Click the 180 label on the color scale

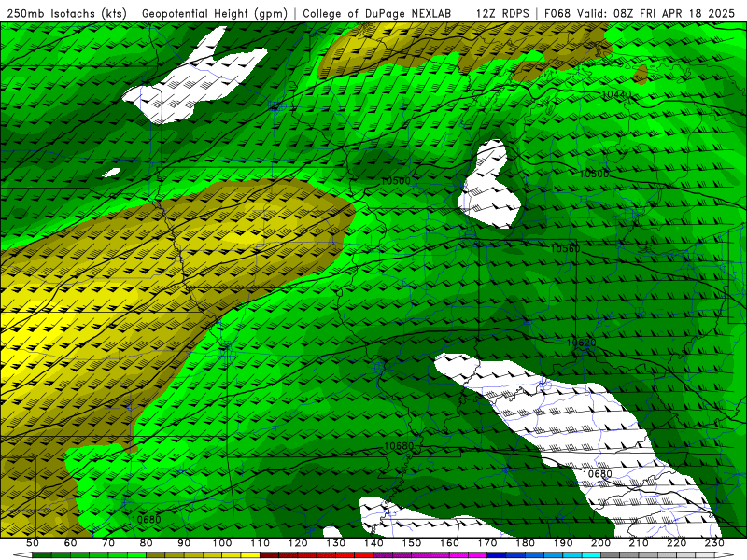click(526, 543)
